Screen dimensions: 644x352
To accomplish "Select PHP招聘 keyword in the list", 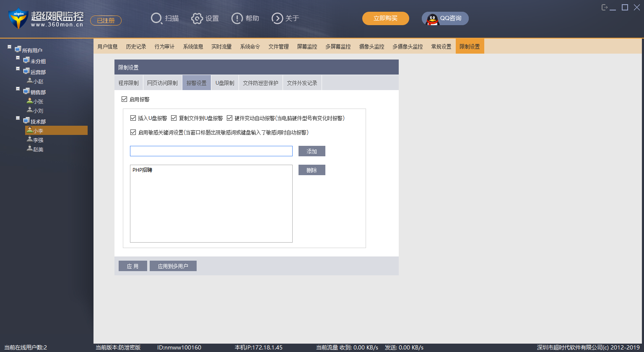I will (x=143, y=170).
